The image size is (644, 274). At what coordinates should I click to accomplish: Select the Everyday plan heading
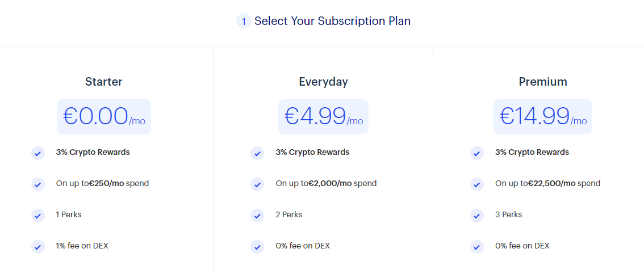(x=323, y=82)
